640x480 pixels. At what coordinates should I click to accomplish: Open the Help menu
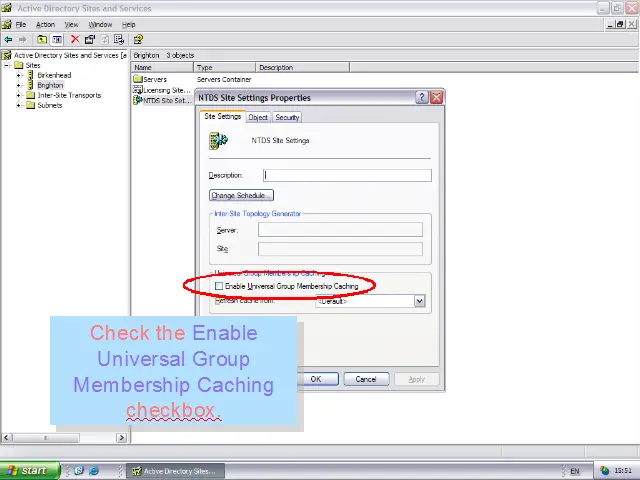pos(129,24)
